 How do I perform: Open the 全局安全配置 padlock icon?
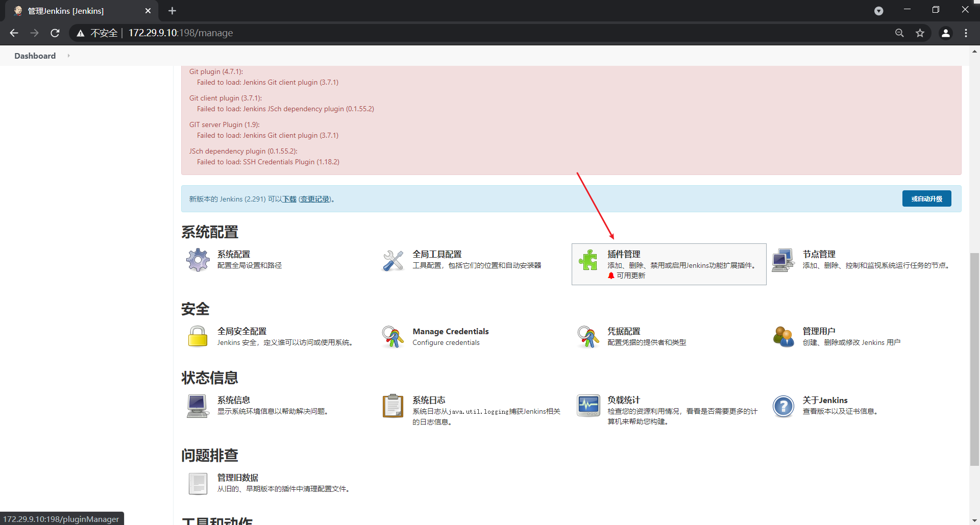pos(198,337)
